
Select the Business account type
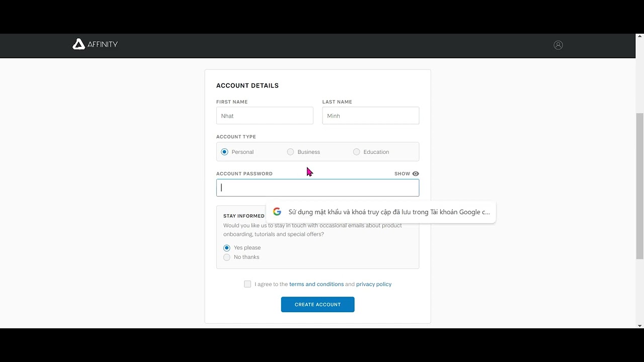coord(290,152)
